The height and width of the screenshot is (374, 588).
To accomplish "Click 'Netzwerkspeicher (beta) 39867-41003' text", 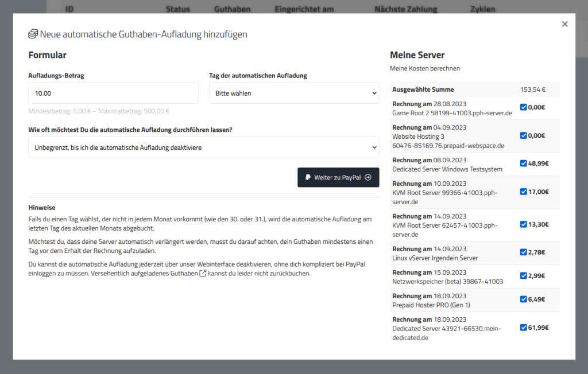I will 448,282.
